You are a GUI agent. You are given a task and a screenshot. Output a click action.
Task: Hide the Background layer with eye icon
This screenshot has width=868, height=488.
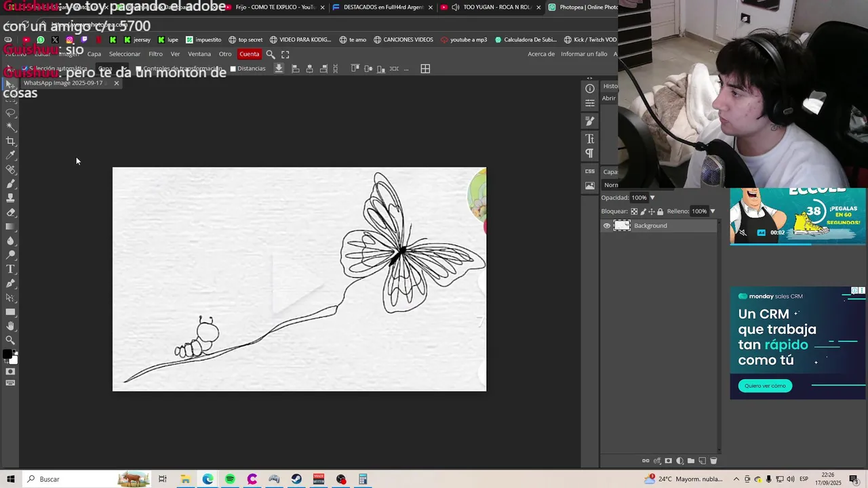[x=607, y=226]
